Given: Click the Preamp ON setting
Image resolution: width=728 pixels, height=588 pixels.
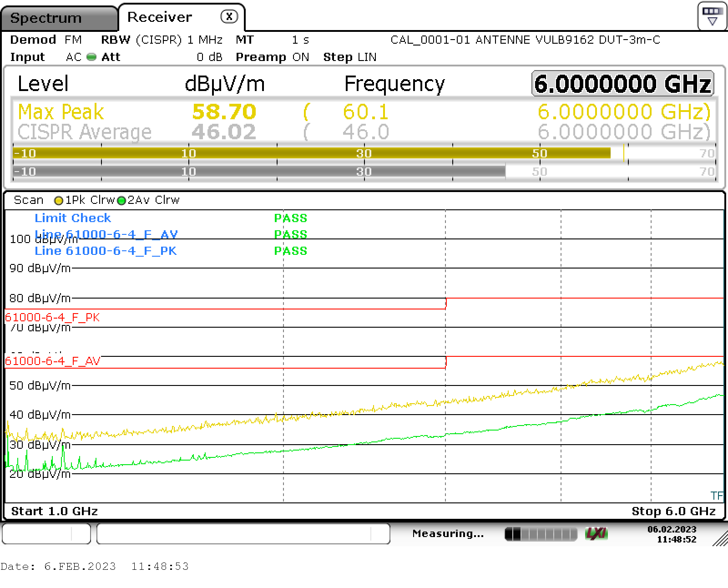Looking at the screenshot, I should 273,57.
